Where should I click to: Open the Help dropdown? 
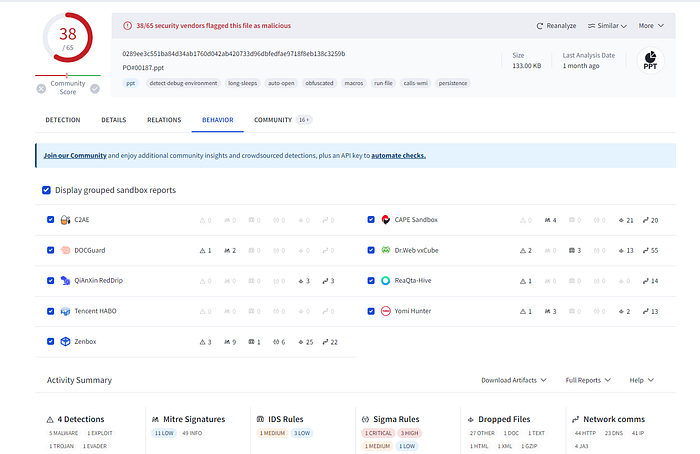click(x=642, y=380)
